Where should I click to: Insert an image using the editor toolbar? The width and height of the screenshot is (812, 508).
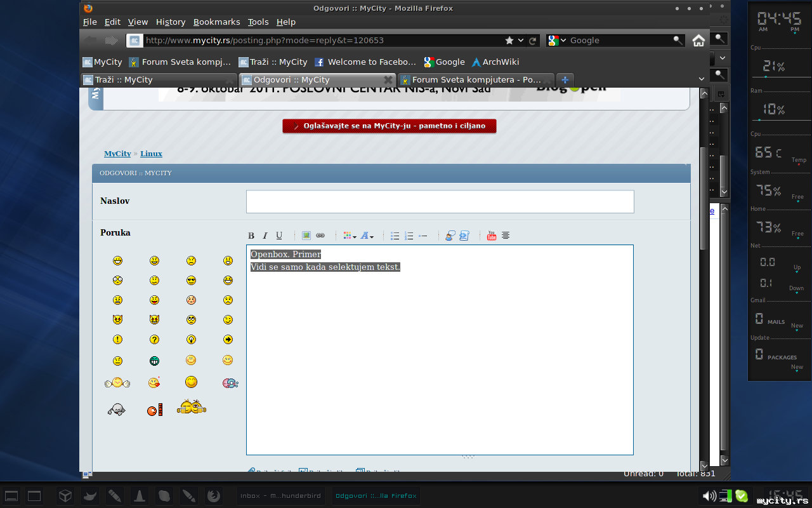click(x=306, y=236)
